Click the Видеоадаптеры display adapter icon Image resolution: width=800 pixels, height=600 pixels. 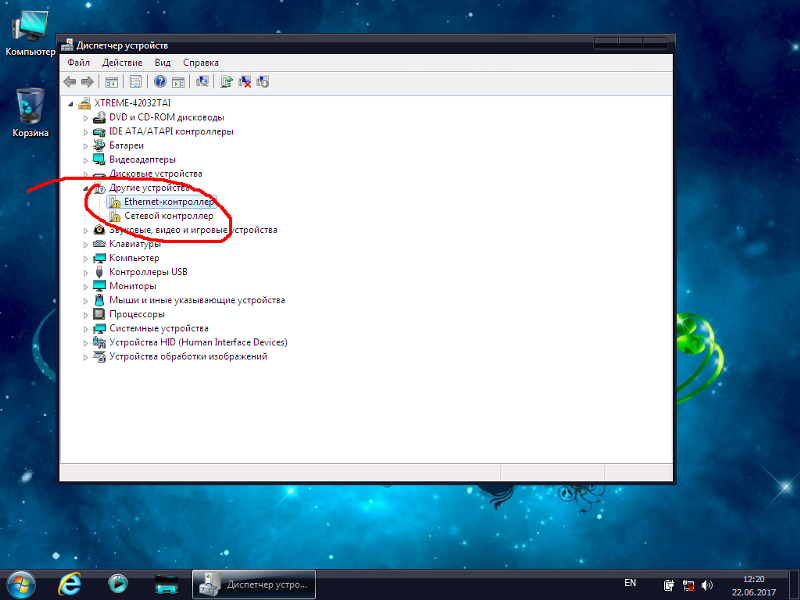(x=99, y=160)
